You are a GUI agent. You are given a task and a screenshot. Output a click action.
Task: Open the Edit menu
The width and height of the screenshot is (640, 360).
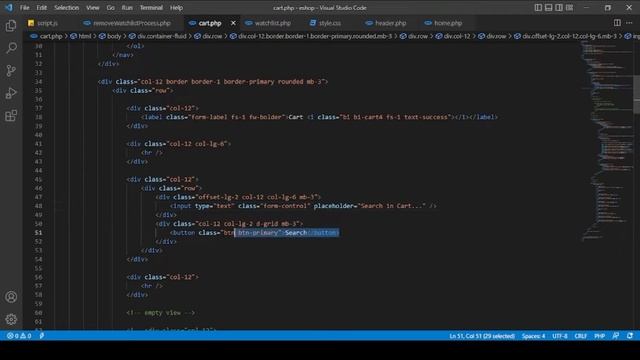(x=41, y=7)
